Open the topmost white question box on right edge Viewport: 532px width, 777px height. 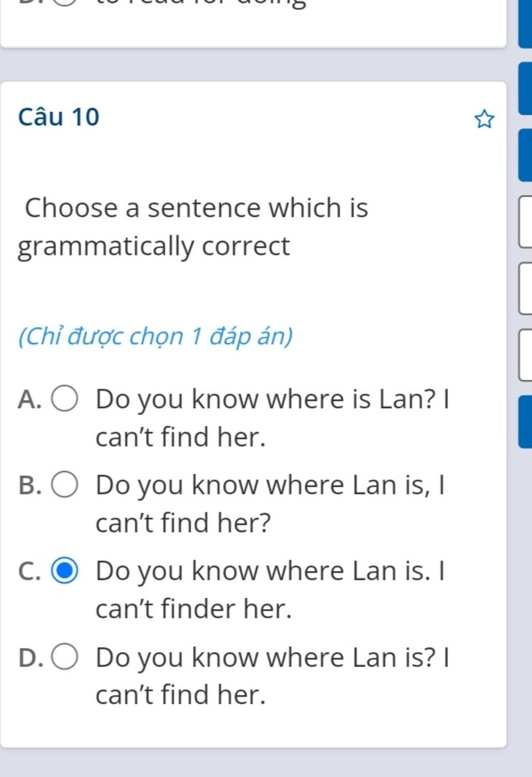click(x=525, y=222)
